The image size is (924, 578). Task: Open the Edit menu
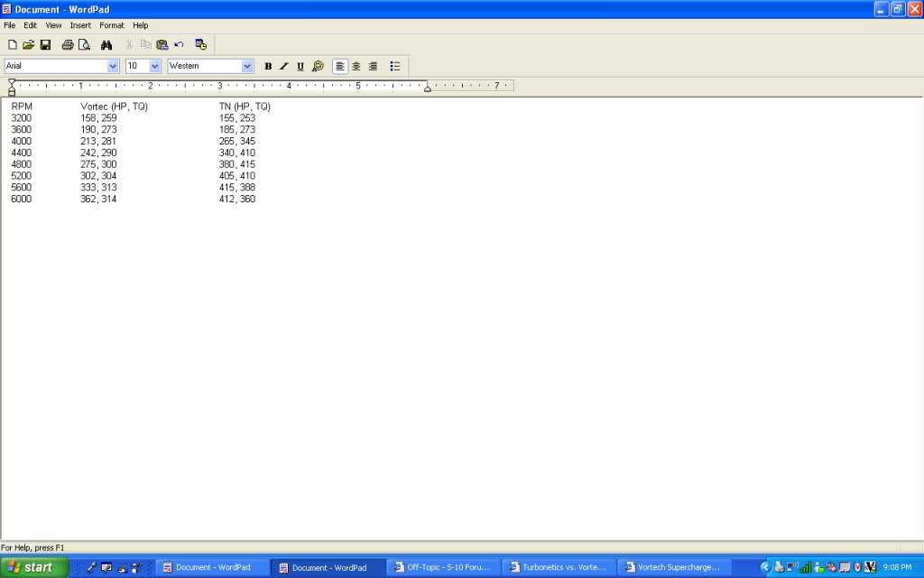(30, 25)
